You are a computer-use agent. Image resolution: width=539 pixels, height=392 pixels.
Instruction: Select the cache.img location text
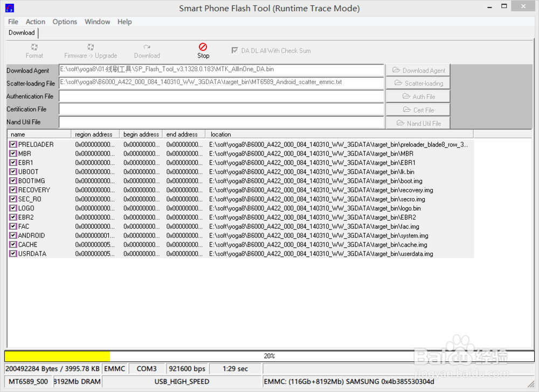(318, 245)
